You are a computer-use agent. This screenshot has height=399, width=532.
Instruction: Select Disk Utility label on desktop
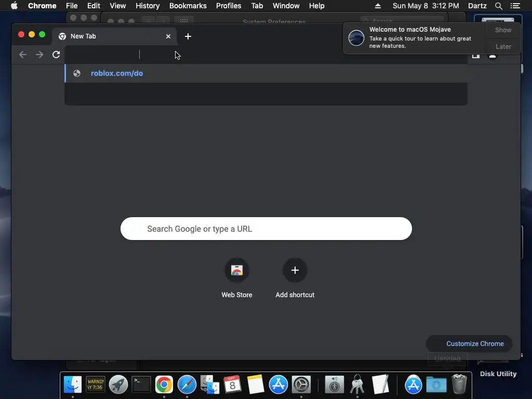[498, 374]
